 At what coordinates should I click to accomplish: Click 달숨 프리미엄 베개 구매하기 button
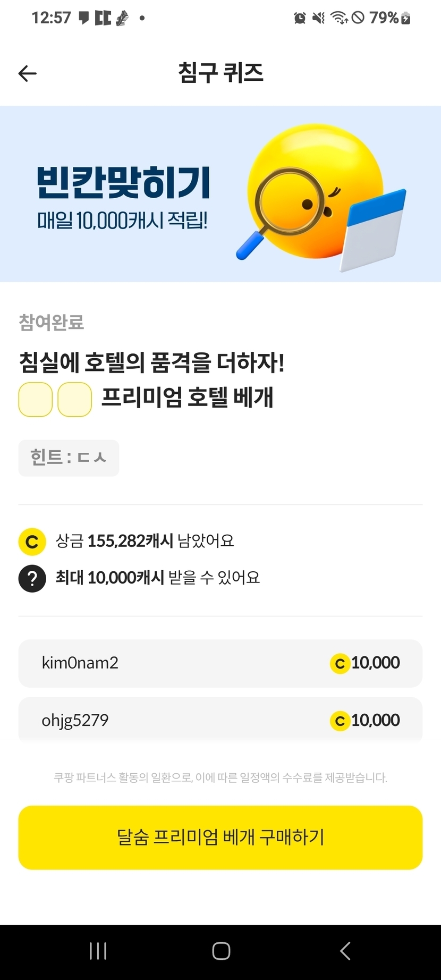(220, 837)
